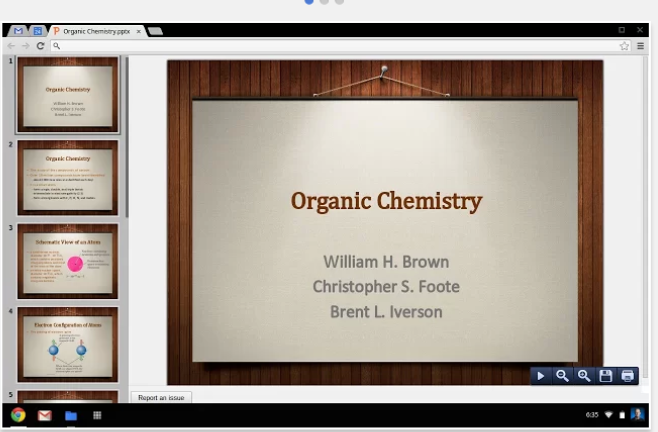Click the battery status icon

tap(622, 415)
